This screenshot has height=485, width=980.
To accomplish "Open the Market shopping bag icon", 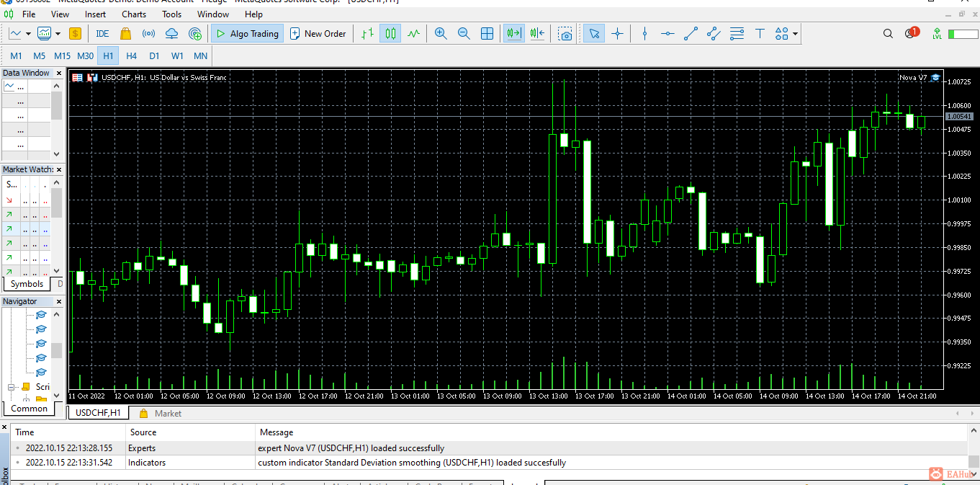I will coord(125,33).
